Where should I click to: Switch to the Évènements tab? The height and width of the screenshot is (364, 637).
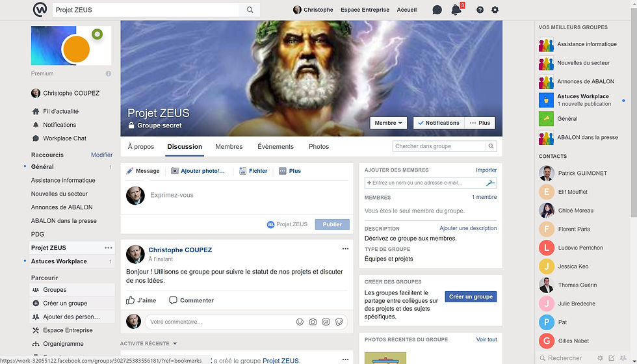point(276,147)
